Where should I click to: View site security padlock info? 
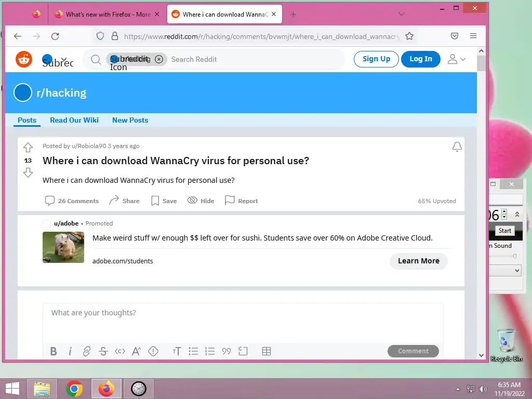[115, 36]
